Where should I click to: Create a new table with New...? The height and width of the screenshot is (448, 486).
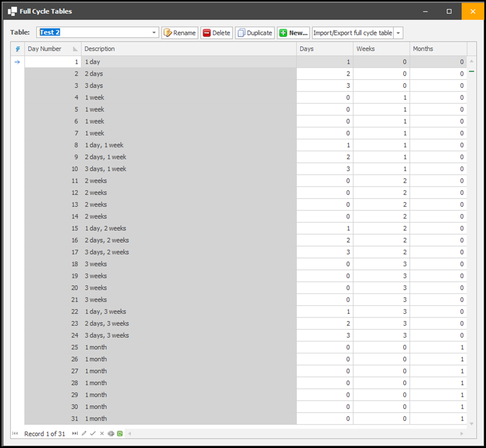pyautogui.click(x=293, y=33)
